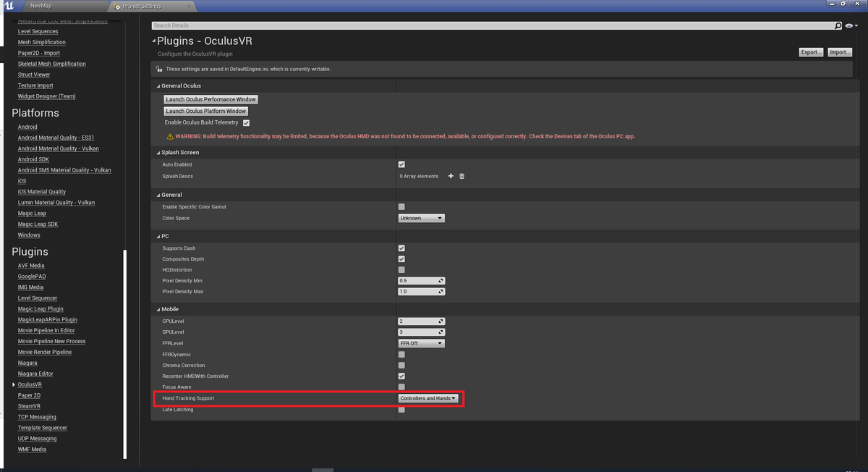Collapse the General section header
Image resolution: width=868 pixels, height=472 pixels.
159,195
